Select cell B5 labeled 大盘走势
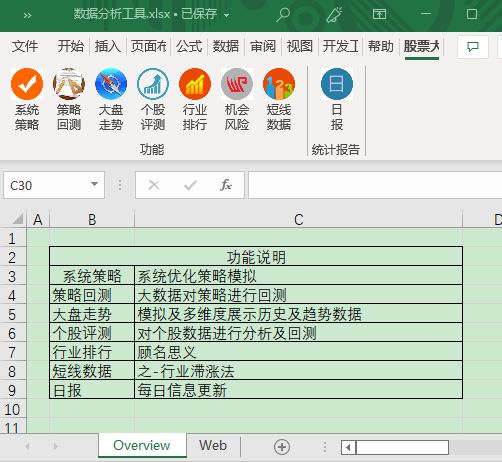 tap(92, 314)
